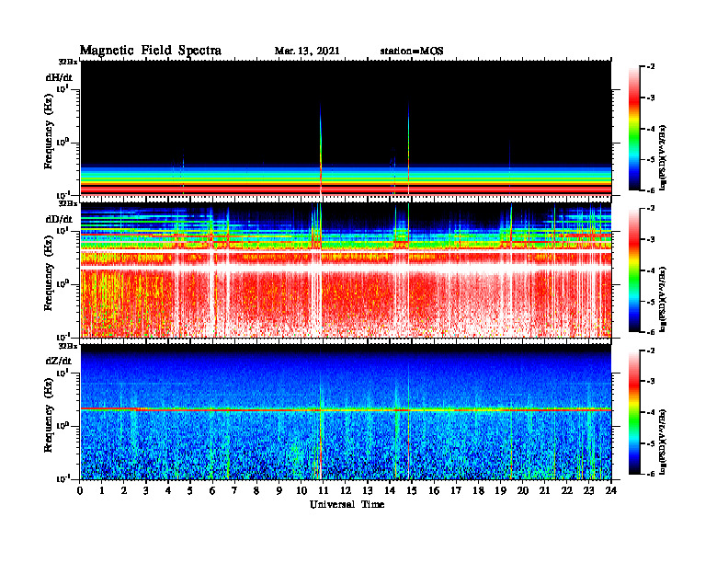
Task: Click the "-3" value on dZ/dt color bar
Action: [651, 381]
